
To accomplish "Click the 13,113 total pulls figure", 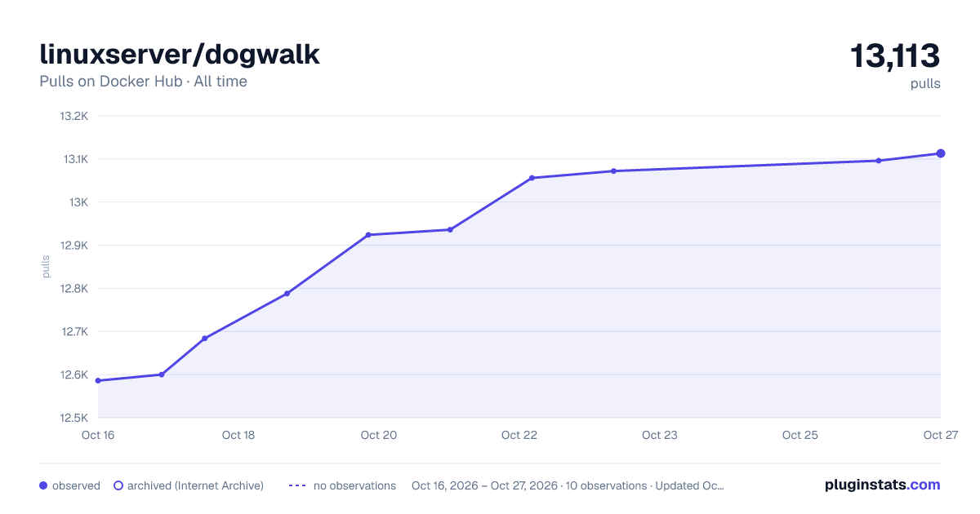I will pyautogui.click(x=895, y=56).
